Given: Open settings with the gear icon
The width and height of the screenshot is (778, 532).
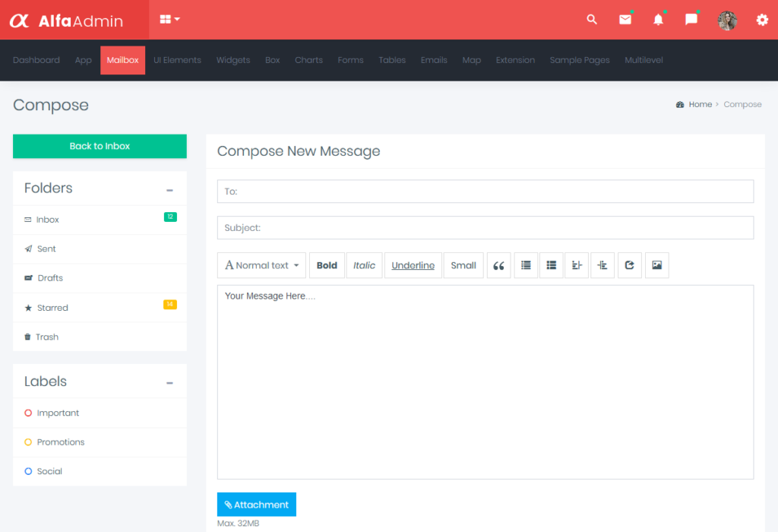Looking at the screenshot, I should coord(761,20).
